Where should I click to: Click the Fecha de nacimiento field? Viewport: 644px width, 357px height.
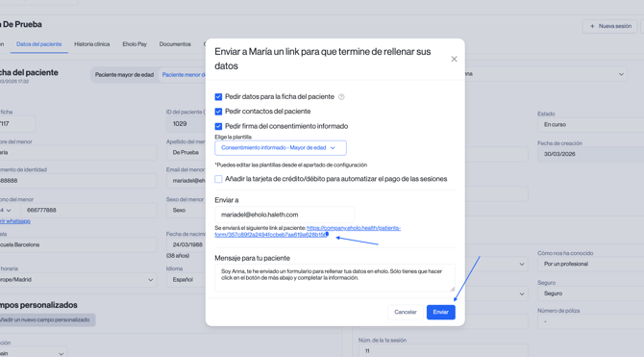(x=186, y=244)
